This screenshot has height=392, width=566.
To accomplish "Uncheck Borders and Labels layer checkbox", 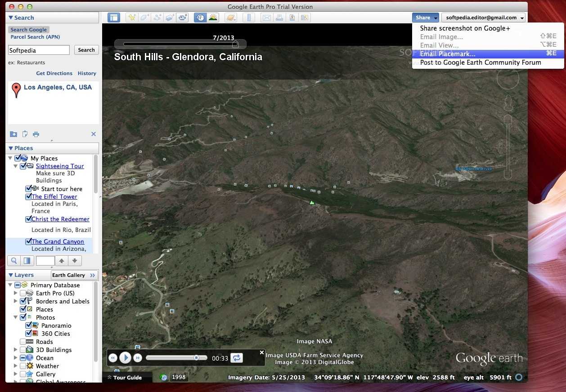I will click(x=23, y=301).
